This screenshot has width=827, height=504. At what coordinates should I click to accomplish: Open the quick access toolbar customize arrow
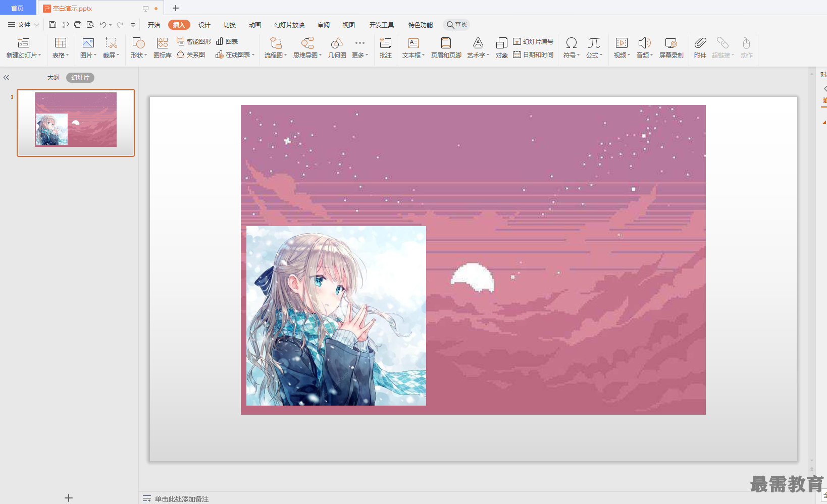(x=133, y=25)
